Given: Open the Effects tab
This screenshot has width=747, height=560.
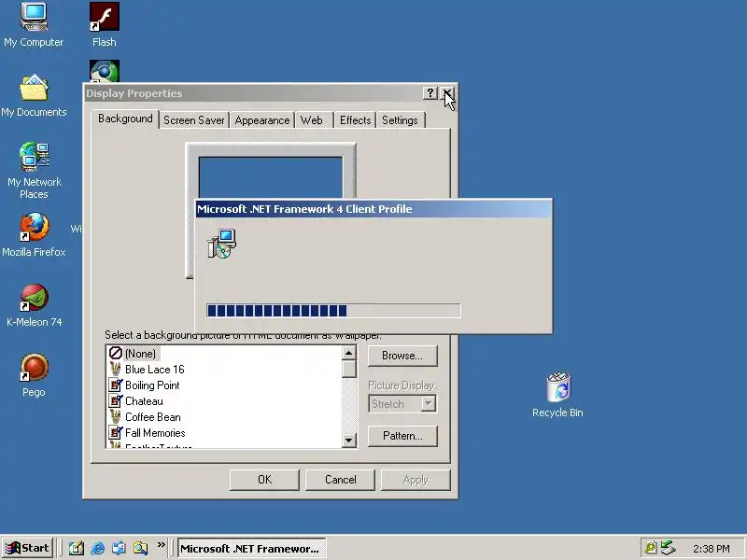Looking at the screenshot, I should (355, 120).
